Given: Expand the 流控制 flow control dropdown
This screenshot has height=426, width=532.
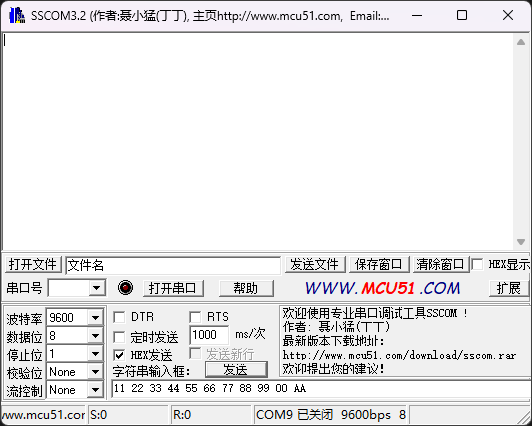Looking at the screenshot, I should (x=95, y=390).
